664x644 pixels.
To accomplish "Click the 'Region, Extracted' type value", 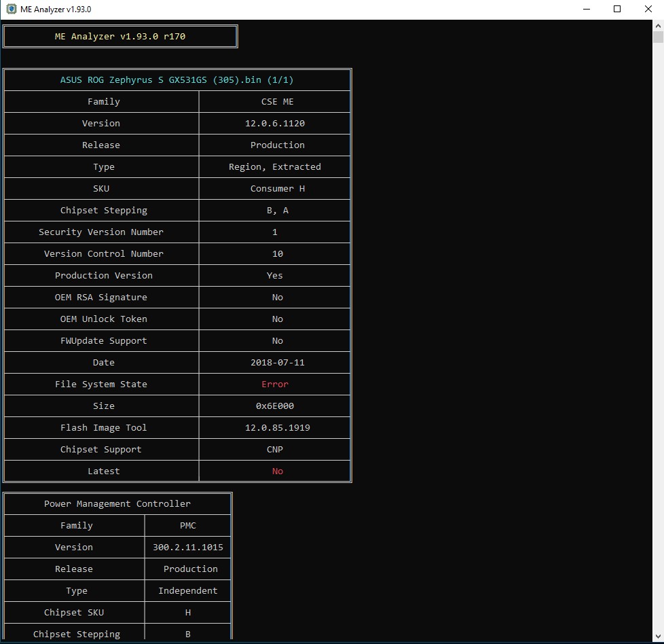I will [x=275, y=167].
